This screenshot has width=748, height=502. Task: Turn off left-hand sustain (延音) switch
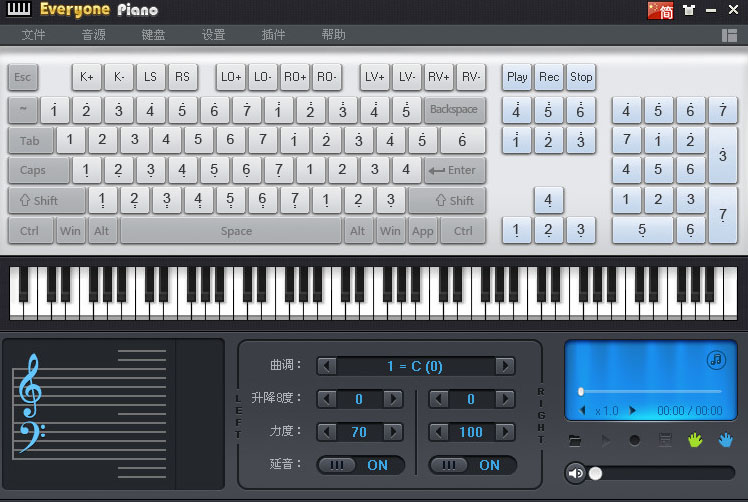tap(360, 465)
